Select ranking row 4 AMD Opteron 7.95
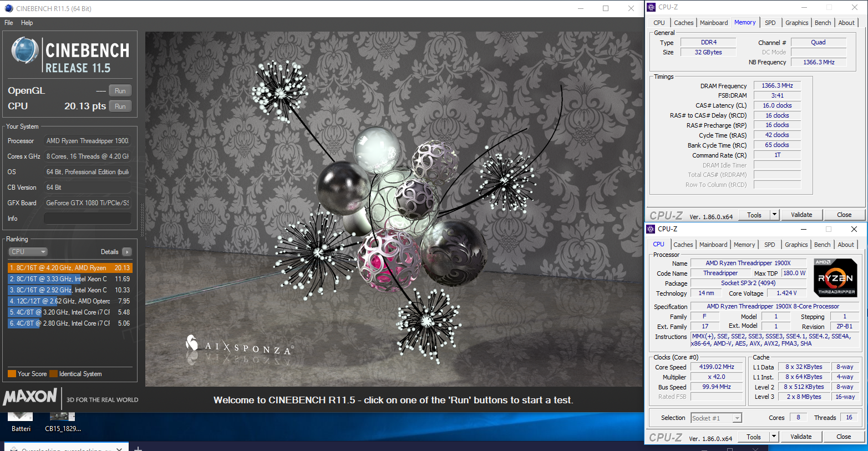 70,301
